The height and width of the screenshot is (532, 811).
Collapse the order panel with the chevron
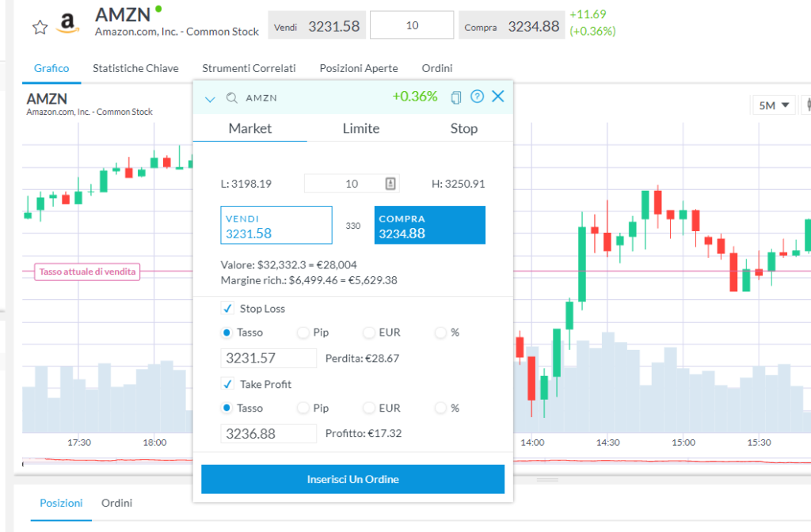coord(210,99)
